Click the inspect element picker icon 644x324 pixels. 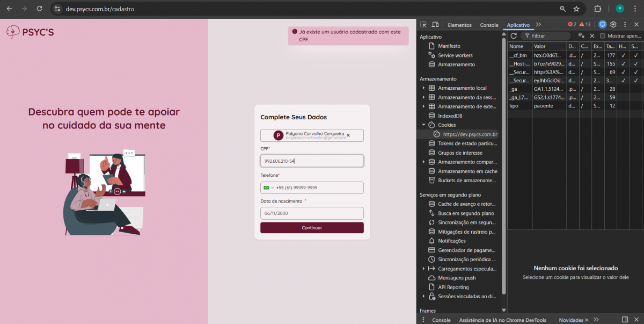[423, 25]
